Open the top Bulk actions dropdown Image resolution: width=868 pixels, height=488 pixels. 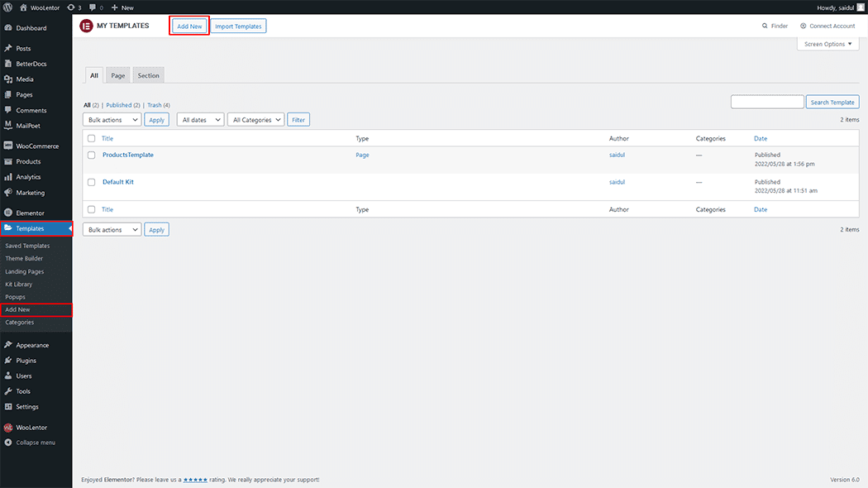tap(112, 120)
